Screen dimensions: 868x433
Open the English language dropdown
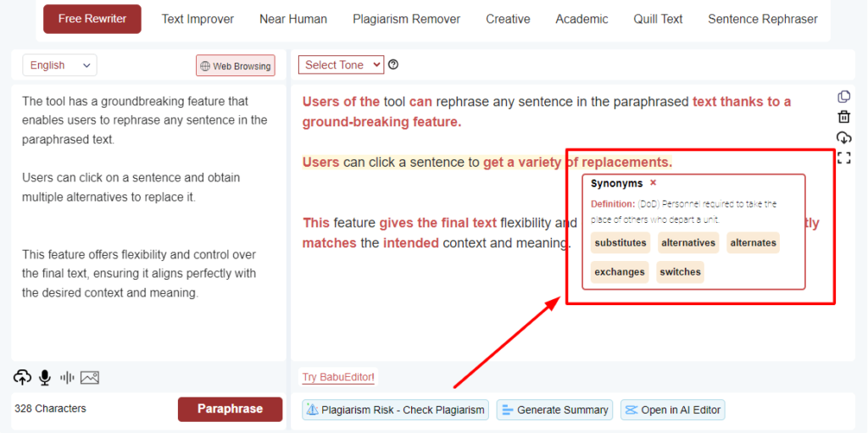59,65
